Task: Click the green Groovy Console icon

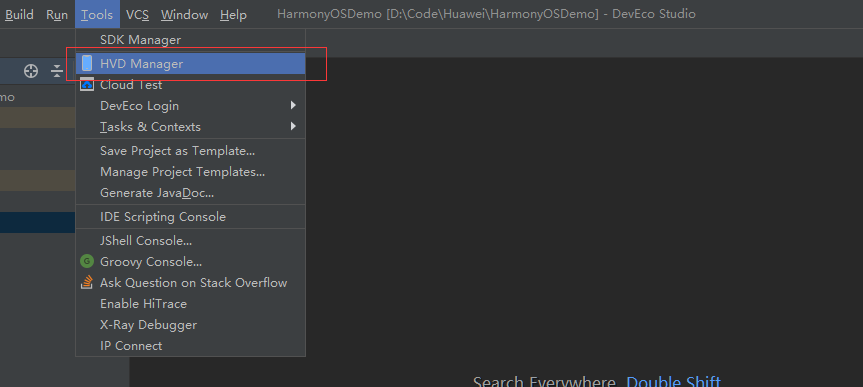Action: pyautogui.click(x=87, y=261)
